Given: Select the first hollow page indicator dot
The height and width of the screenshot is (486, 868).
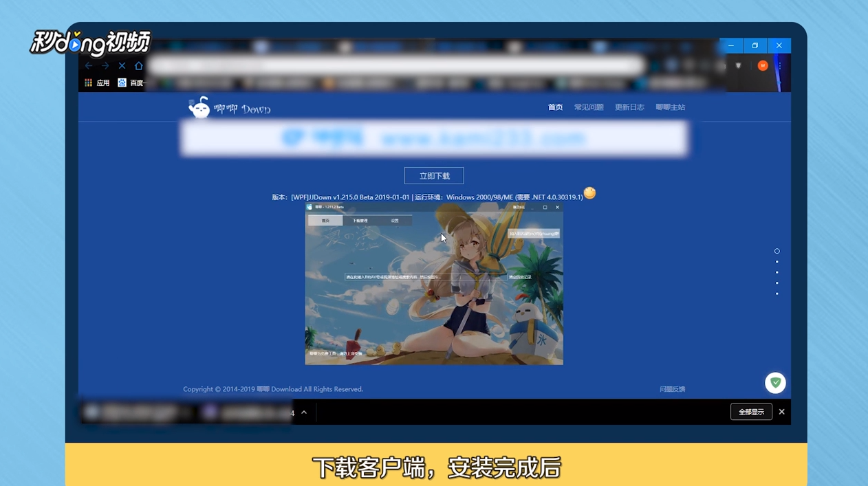Looking at the screenshot, I should pyautogui.click(x=777, y=251).
